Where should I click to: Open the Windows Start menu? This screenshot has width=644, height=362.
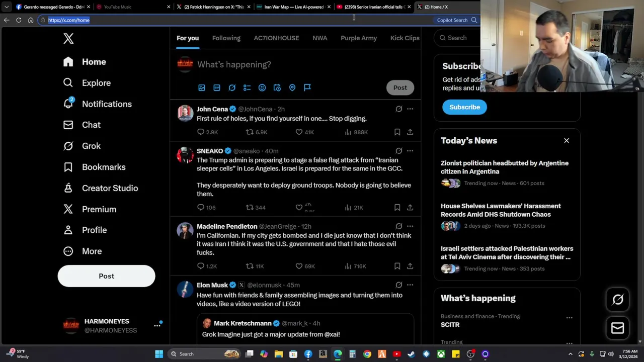click(159, 354)
